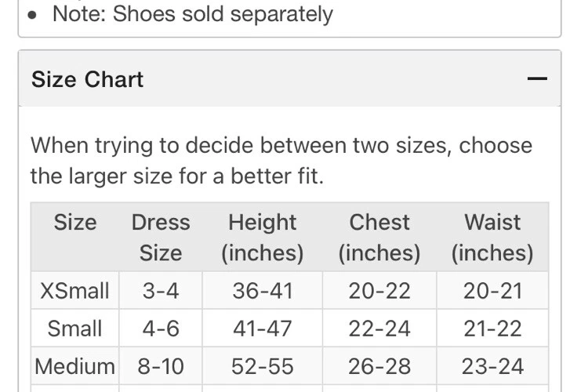The image size is (570, 392).
Task: Collapse Size Chart with the minus icon
Action: click(x=537, y=79)
